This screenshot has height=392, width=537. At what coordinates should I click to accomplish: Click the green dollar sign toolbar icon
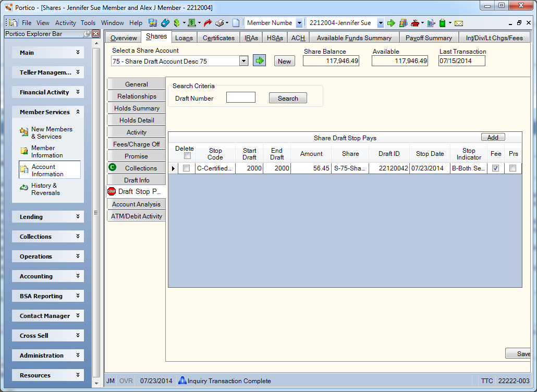[x=177, y=23]
